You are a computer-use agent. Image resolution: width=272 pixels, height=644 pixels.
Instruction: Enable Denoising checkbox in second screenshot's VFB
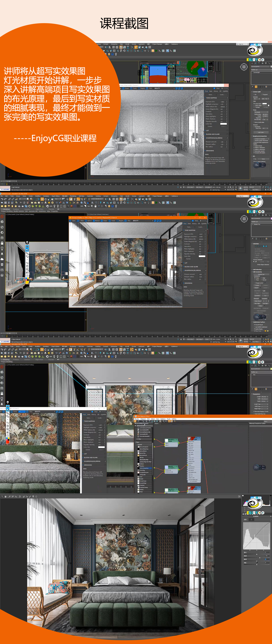click(206, 283)
